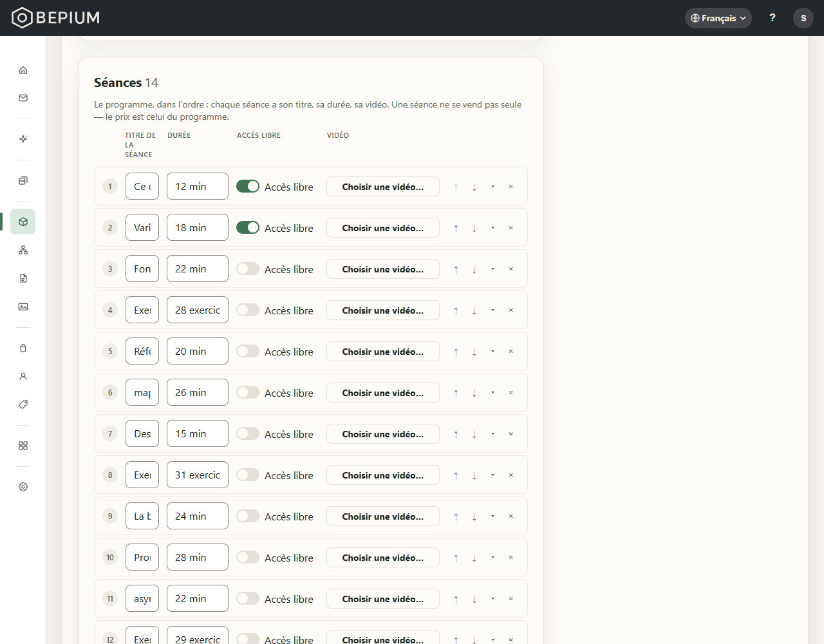Edit the 12 min duration field
This screenshot has width=824, height=644.
198,186
